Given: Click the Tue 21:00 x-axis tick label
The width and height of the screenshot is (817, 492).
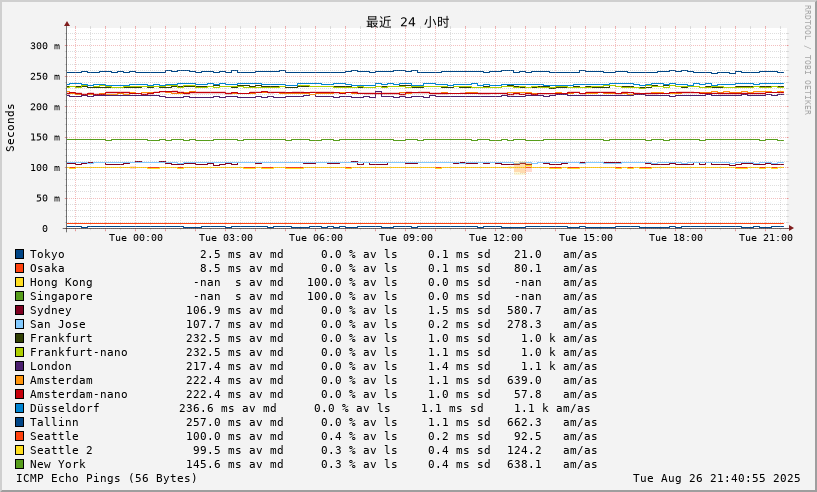Looking at the screenshot, I should pyautogui.click(x=766, y=238).
